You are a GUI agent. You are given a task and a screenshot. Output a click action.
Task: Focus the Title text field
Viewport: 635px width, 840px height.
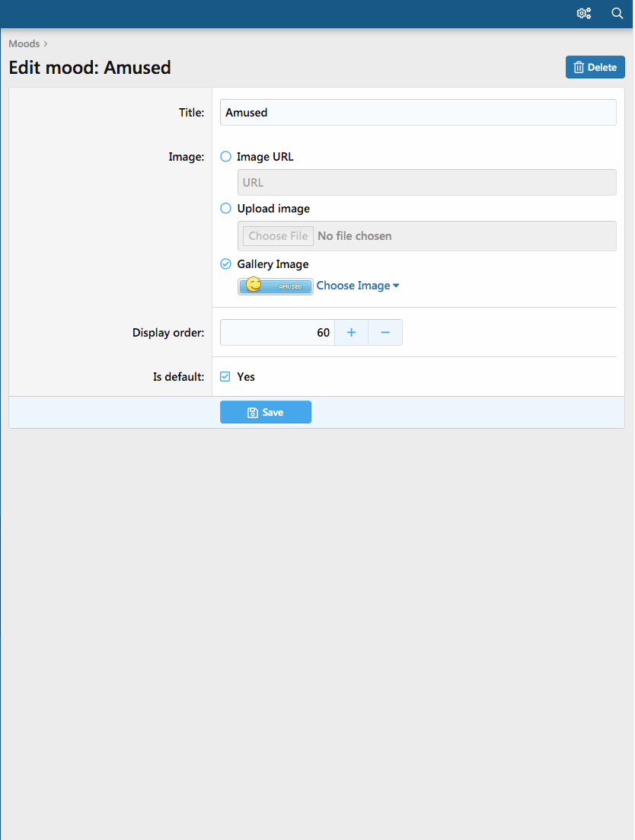[x=417, y=113]
